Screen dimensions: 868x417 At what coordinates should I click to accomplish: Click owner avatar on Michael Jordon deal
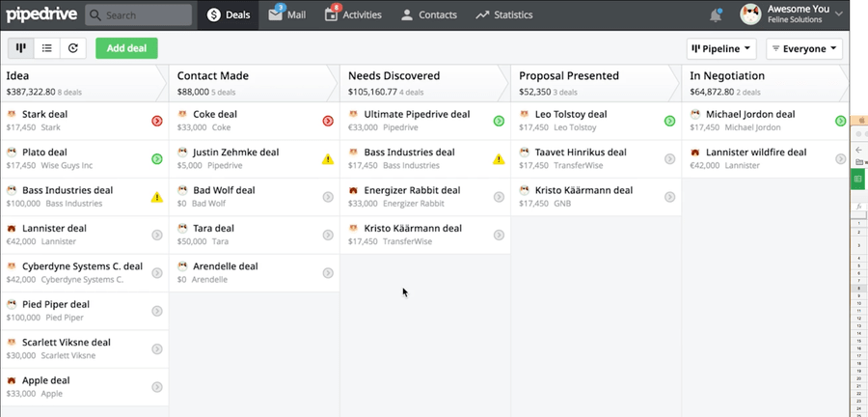(x=695, y=114)
